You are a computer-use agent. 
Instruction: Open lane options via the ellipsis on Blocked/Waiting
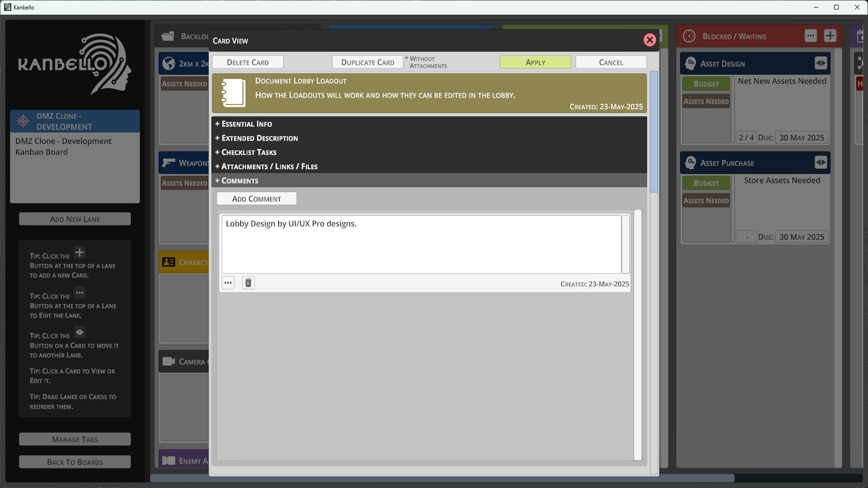pos(811,36)
